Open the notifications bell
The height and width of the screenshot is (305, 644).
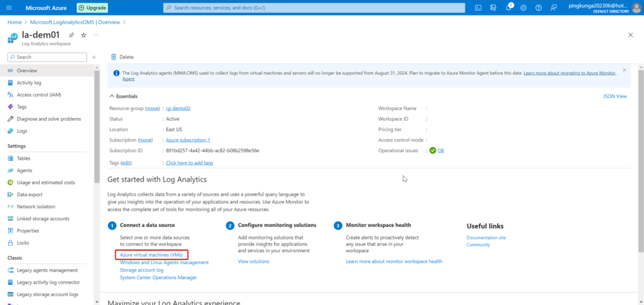tap(508, 8)
